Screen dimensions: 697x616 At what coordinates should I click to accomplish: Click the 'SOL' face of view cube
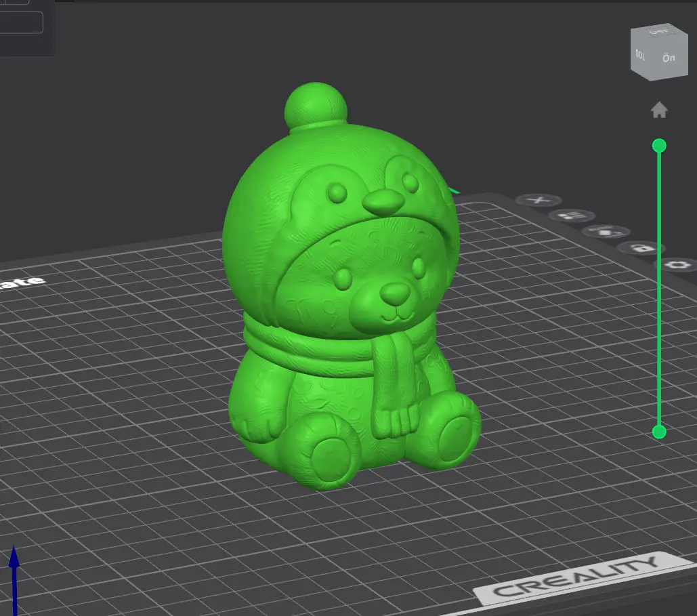coord(640,54)
